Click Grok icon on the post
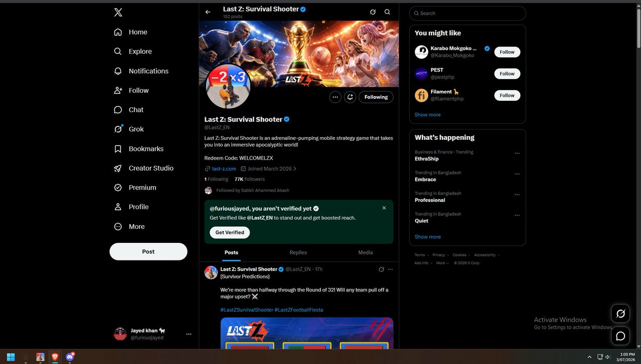 (x=381, y=270)
